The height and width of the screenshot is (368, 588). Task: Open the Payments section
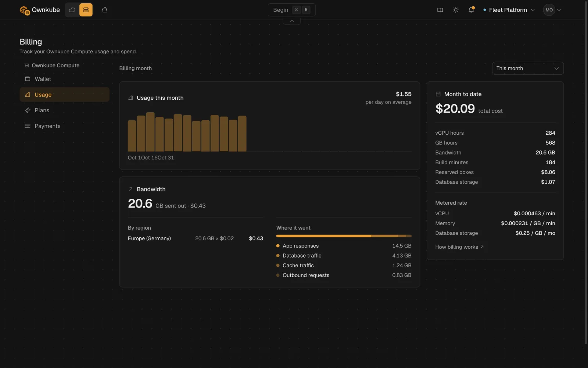pos(64,126)
